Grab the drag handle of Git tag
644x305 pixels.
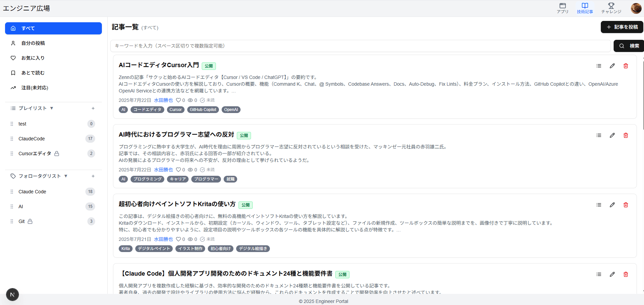(x=12, y=221)
